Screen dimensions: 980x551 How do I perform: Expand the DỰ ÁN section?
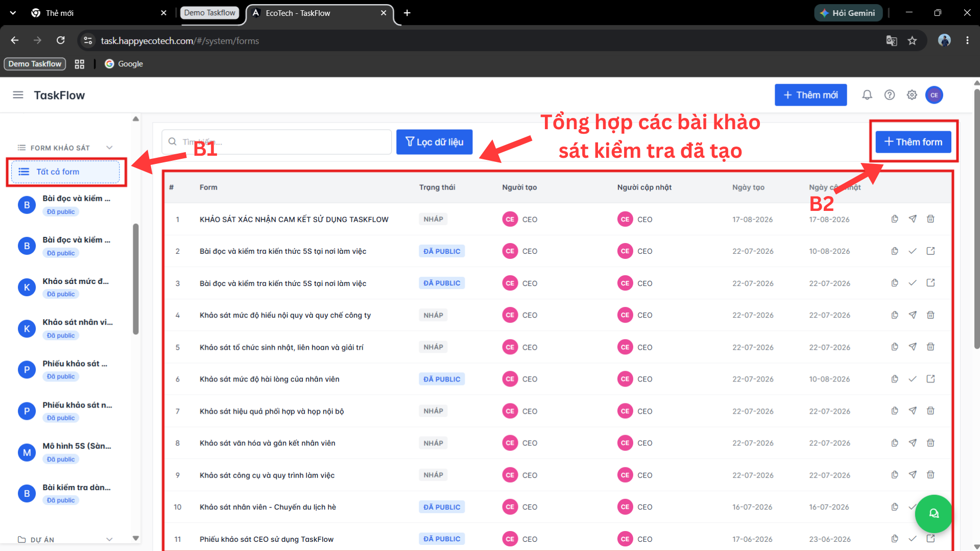click(109, 539)
